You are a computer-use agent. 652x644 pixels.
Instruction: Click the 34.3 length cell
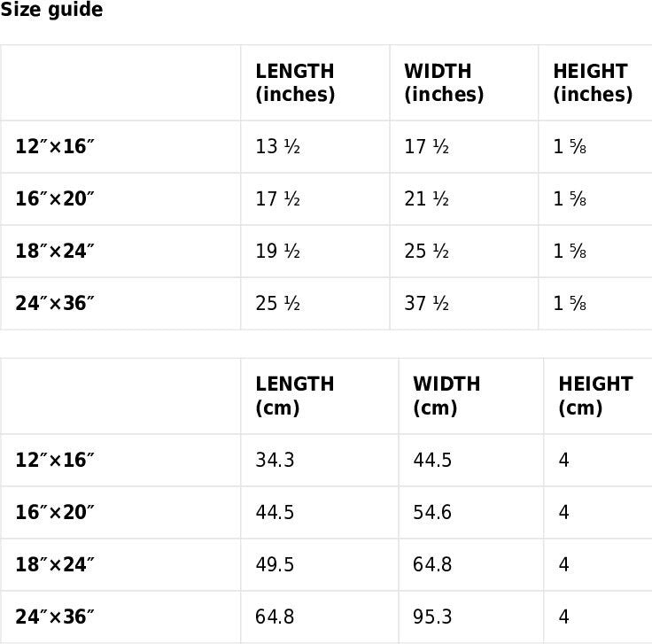pyautogui.click(x=275, y=461)
